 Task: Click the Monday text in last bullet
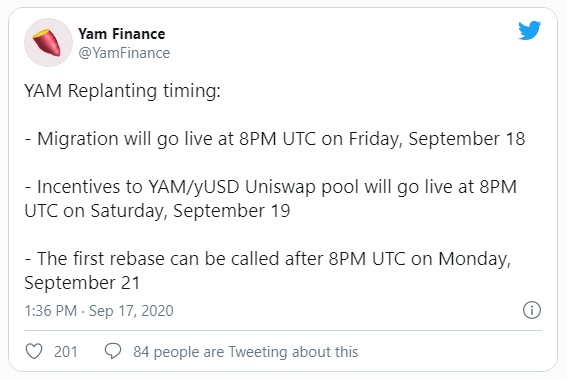point(474,259)
